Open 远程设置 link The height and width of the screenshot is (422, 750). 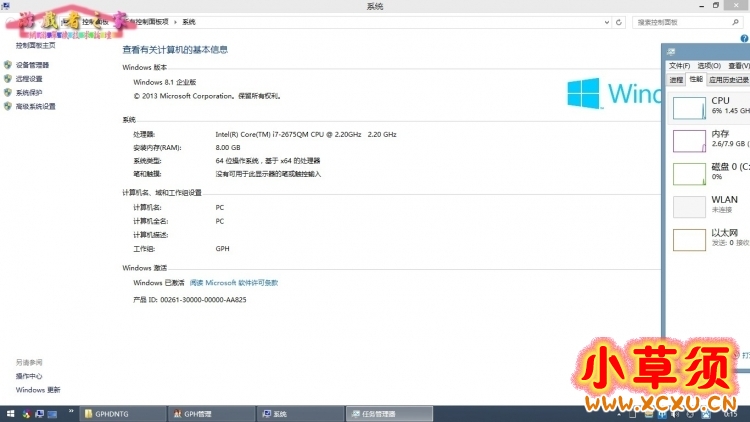(29, 79)
